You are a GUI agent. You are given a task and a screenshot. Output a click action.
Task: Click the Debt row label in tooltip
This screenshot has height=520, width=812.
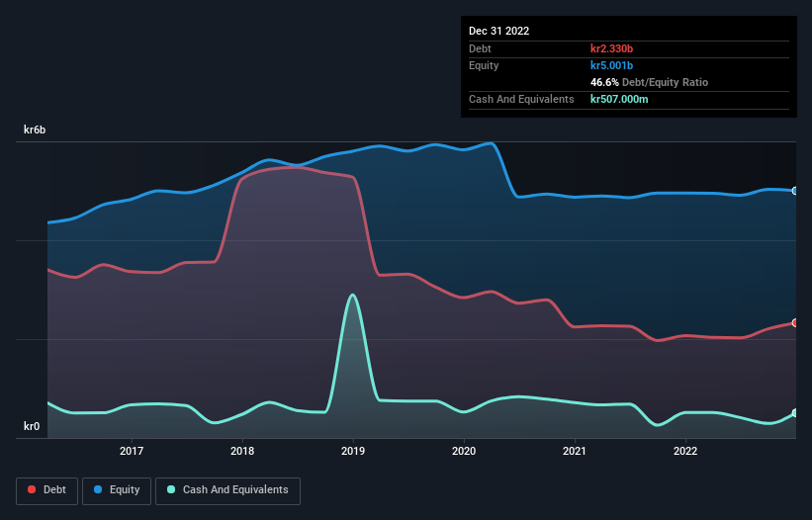point(480,48)
